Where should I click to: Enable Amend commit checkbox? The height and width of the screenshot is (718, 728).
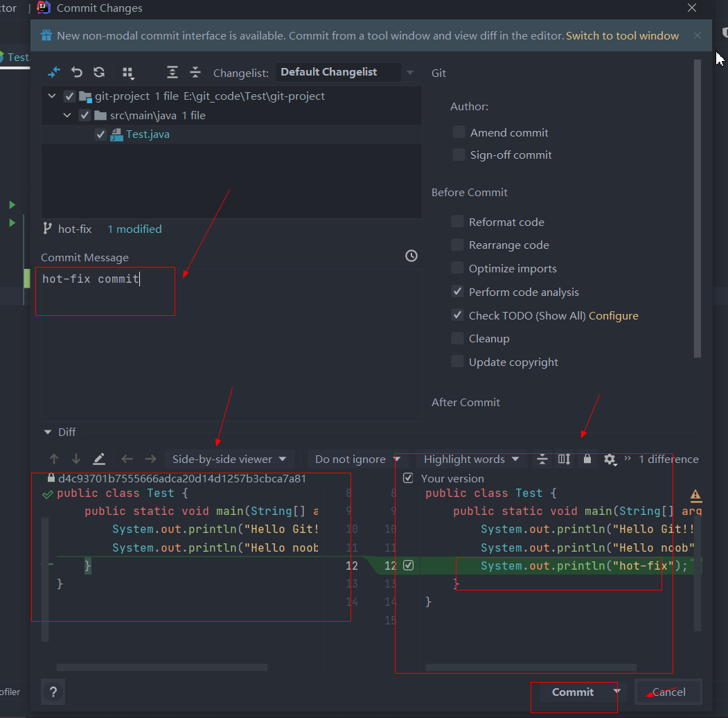point(459,132)
